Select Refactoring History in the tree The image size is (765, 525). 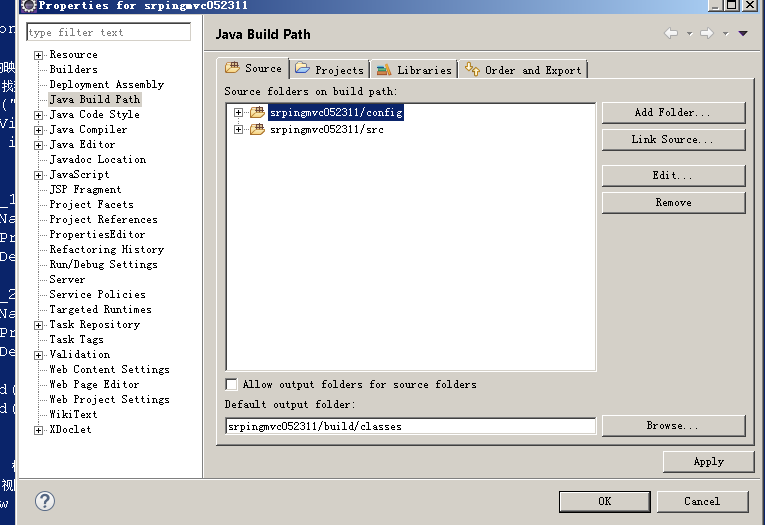[106, 249]
